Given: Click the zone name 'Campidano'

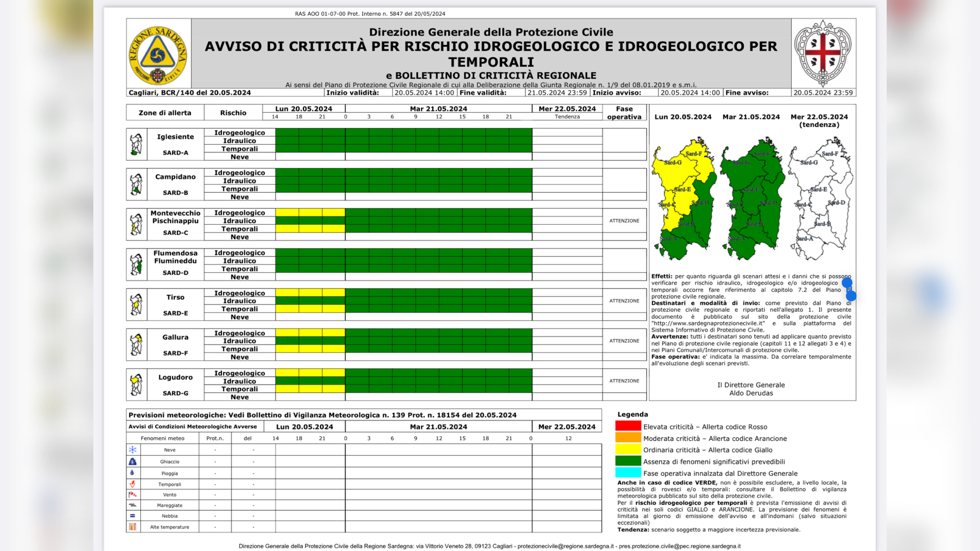Looking at the screenshot, I should tap(175, 177).
